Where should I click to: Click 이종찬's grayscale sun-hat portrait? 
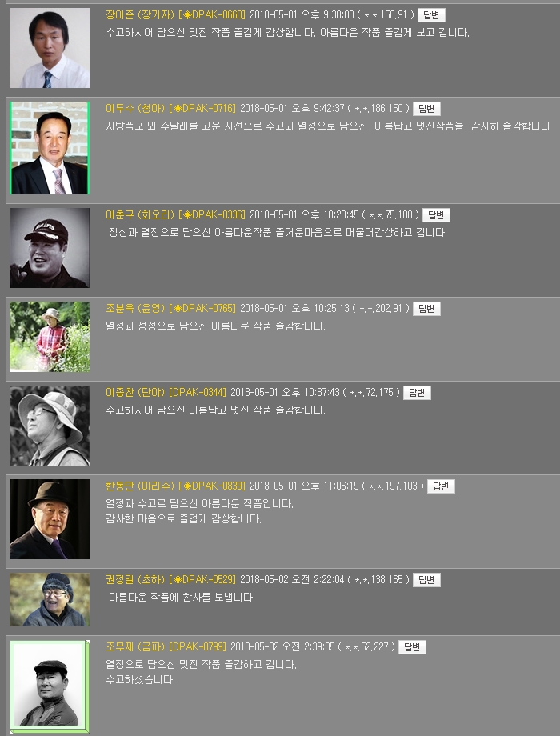coord(50,426)
